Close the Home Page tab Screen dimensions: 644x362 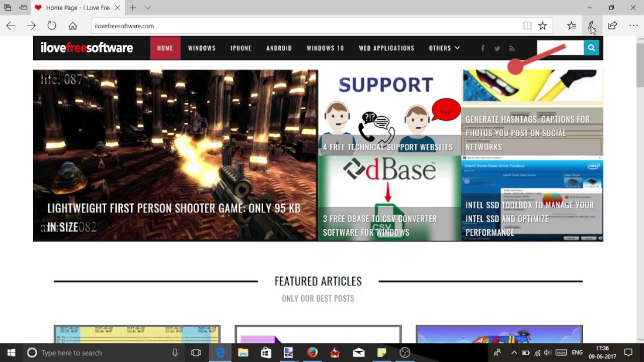click(117, 8)
